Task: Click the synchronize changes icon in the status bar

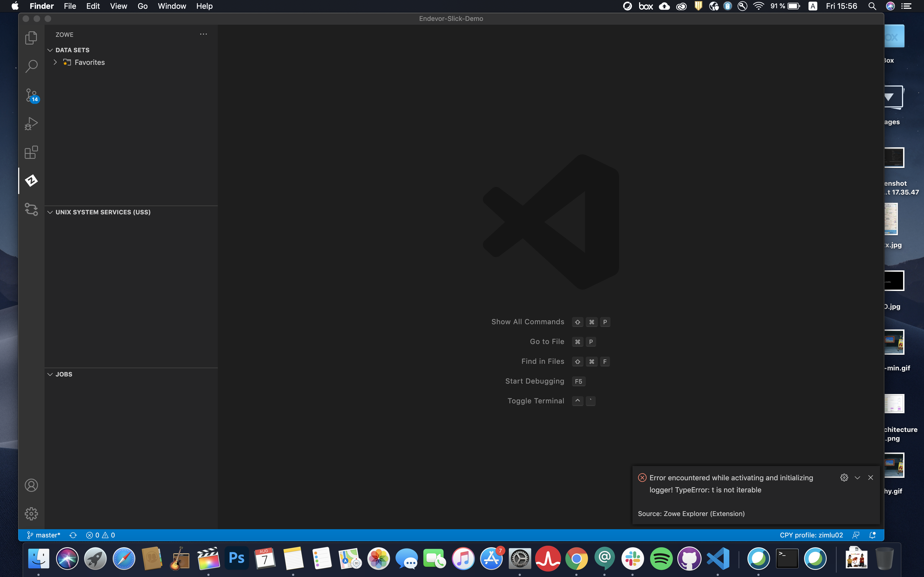Action: (x=73, y=535)
